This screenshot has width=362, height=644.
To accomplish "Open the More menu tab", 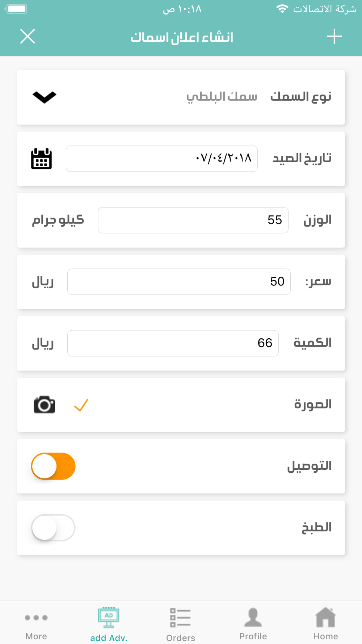I will pyautogui.click(x=36, y=624).
